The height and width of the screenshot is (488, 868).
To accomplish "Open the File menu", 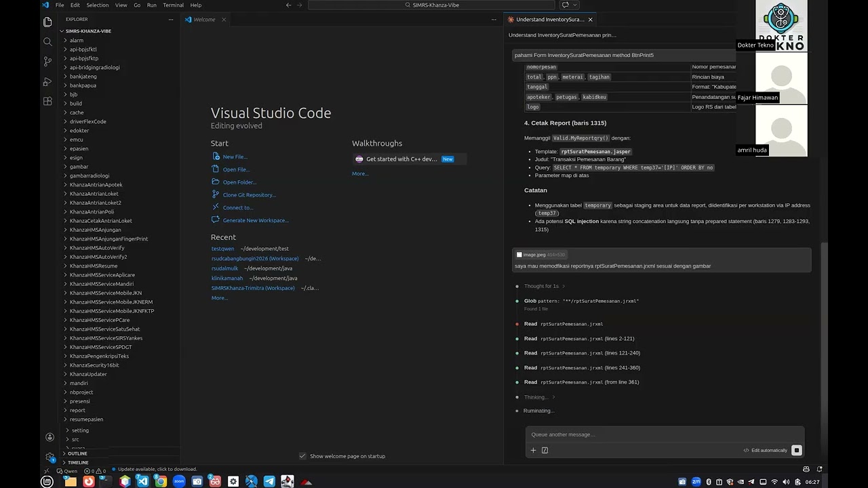I will tap(60, 5).
